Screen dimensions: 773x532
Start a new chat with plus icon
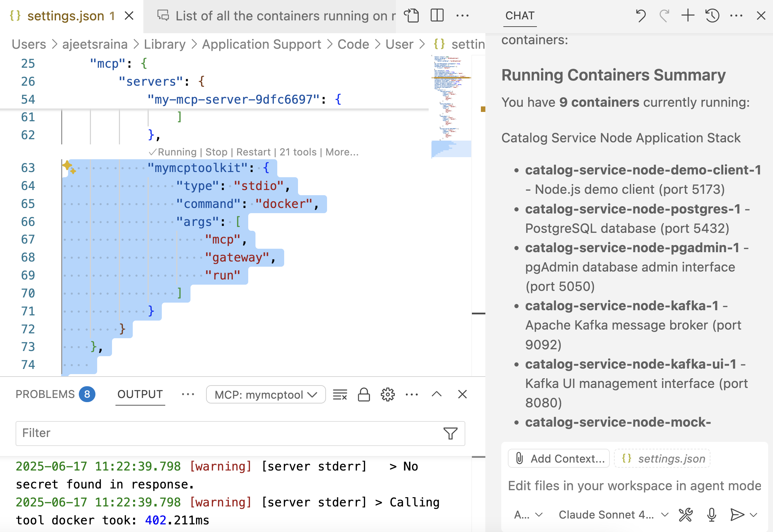[688, 16]
